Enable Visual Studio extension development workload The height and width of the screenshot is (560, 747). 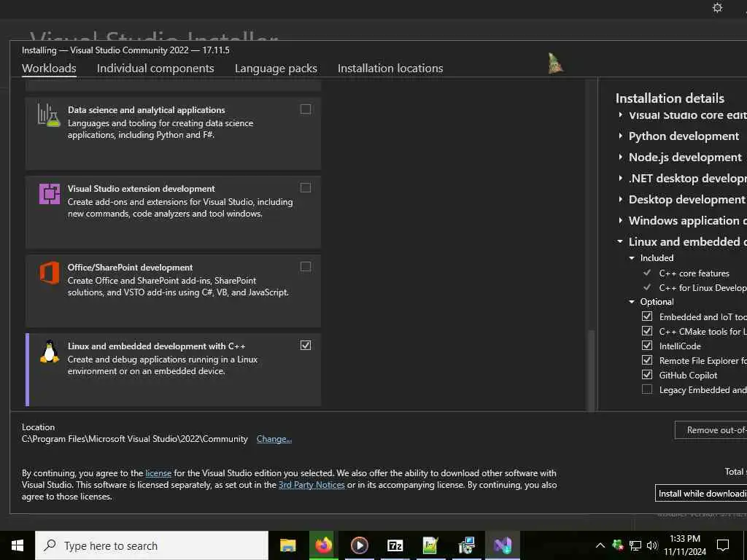306,187
